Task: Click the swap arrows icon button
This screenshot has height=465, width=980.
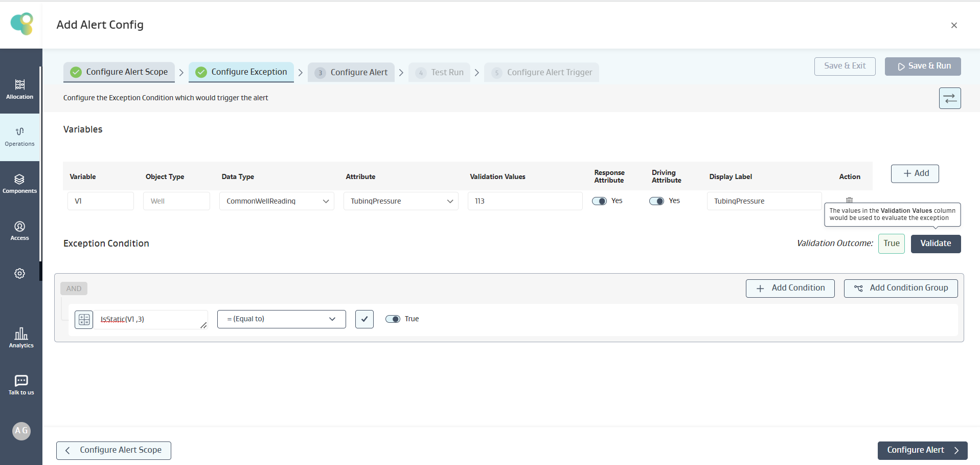Action: (949, 98)
